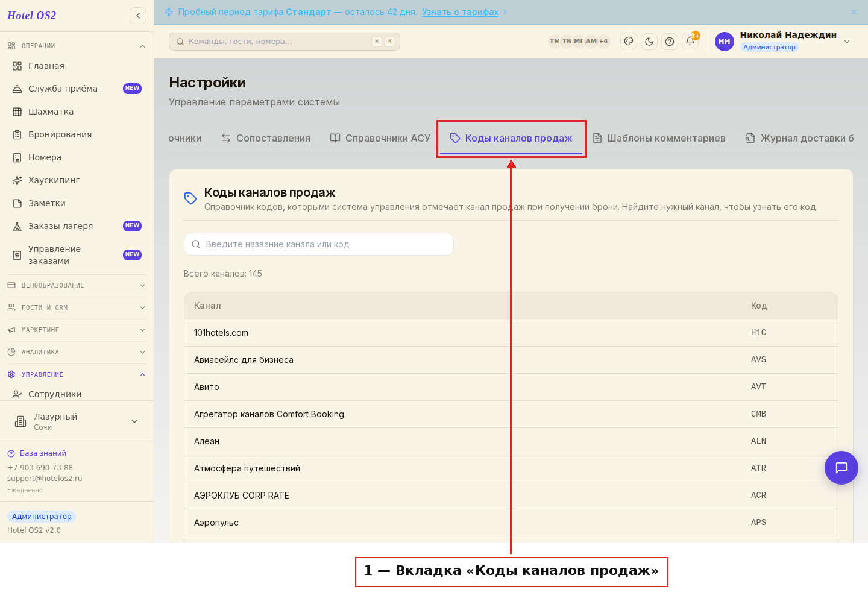Open Николай Надеждин user menu chevron
Image resolution: width=868 pixels, height=601 pixels.
(847, 42)
